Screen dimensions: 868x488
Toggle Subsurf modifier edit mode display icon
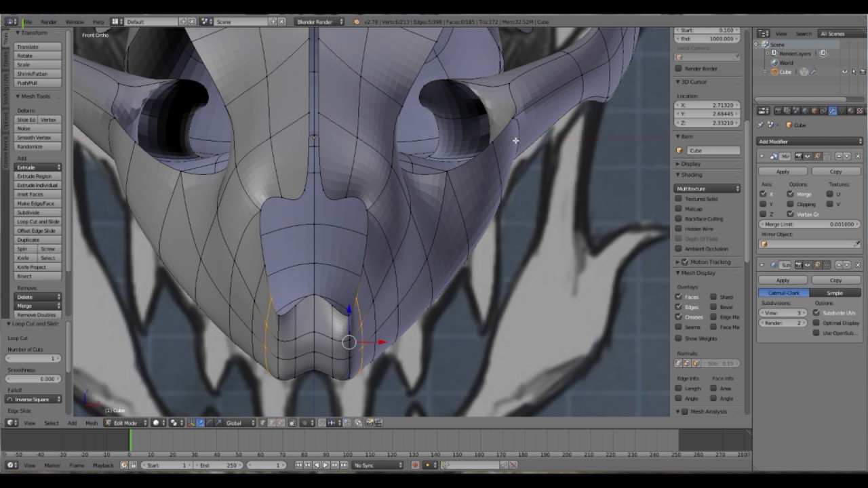[817, 265]
